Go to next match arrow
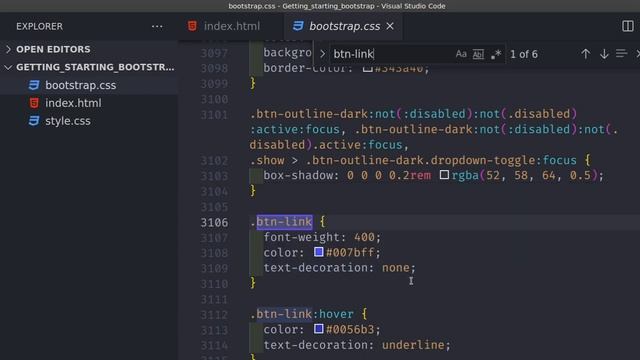The width and height of the screenshot is (640, 360). click(x=604, y=54)
